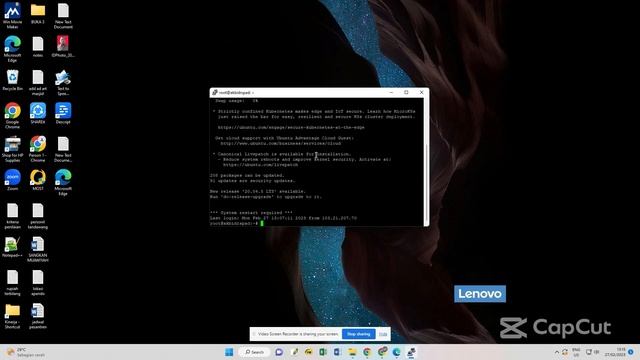This screenshot has width=640, height=360.
Task: Open the Windows Start menu
Action: (x=229, y=352)
